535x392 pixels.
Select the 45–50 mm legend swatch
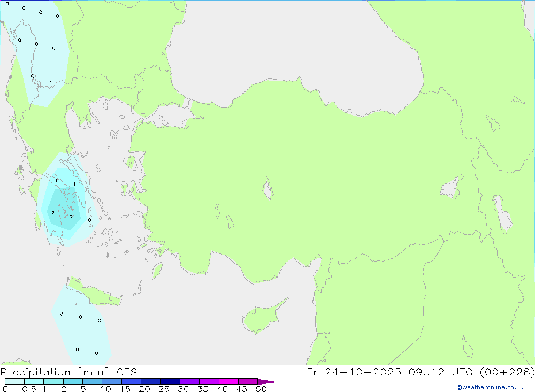pyautogui.click(x=248, y=381)
